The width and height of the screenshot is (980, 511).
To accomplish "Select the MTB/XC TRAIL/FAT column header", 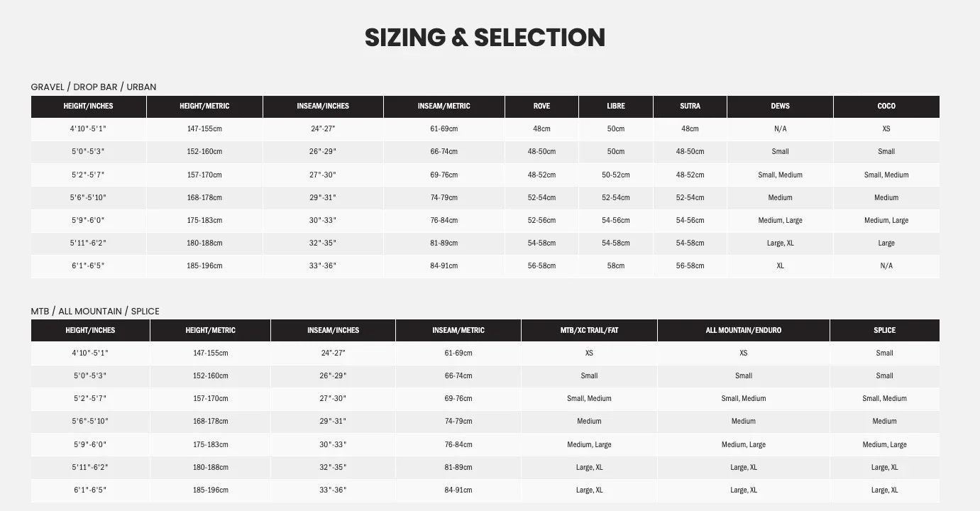I will pos(589,331).
